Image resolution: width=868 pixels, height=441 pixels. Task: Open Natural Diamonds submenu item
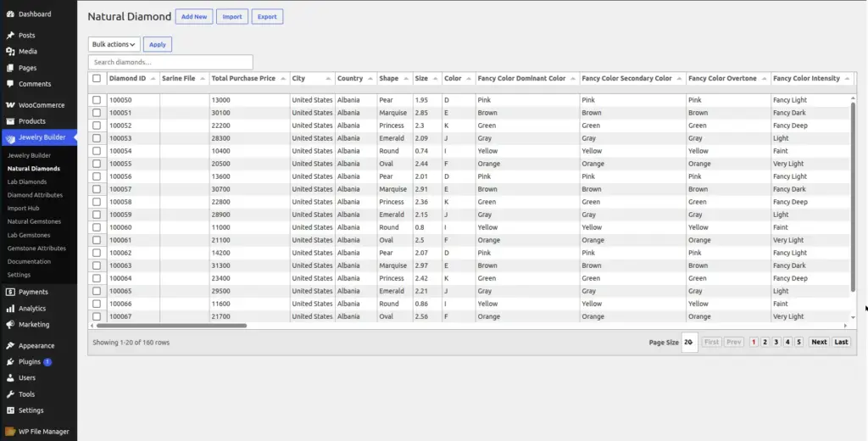click(34, 169)
